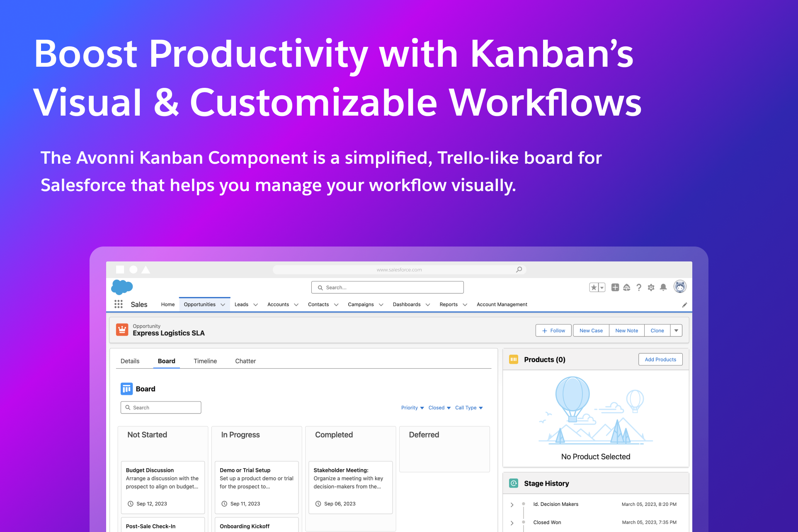The image size is (798, 532).
Task: Open the Chatter tab
Action: (245, 361)
